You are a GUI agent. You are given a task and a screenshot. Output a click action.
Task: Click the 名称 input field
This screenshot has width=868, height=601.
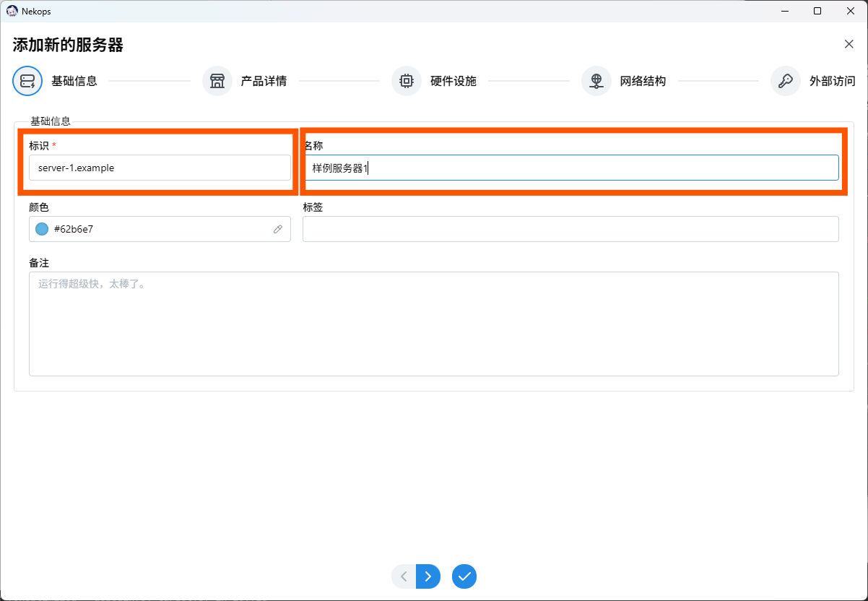[x=570, y=168]
